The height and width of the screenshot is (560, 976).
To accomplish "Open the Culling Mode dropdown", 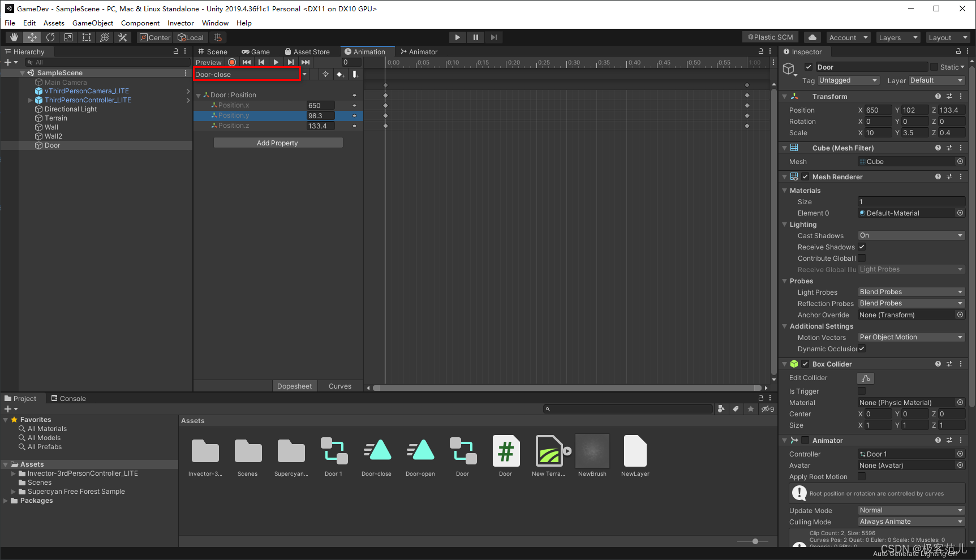I will pos(911,522).
